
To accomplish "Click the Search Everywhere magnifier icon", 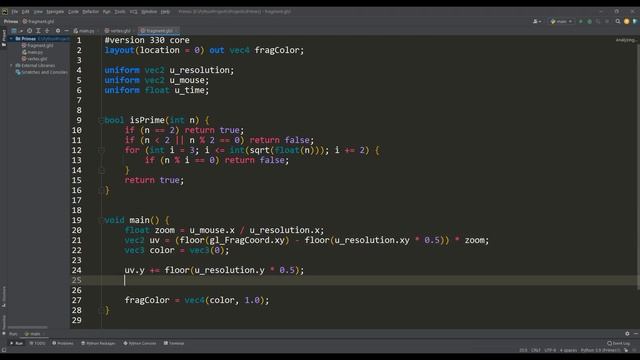I will 618,21.
